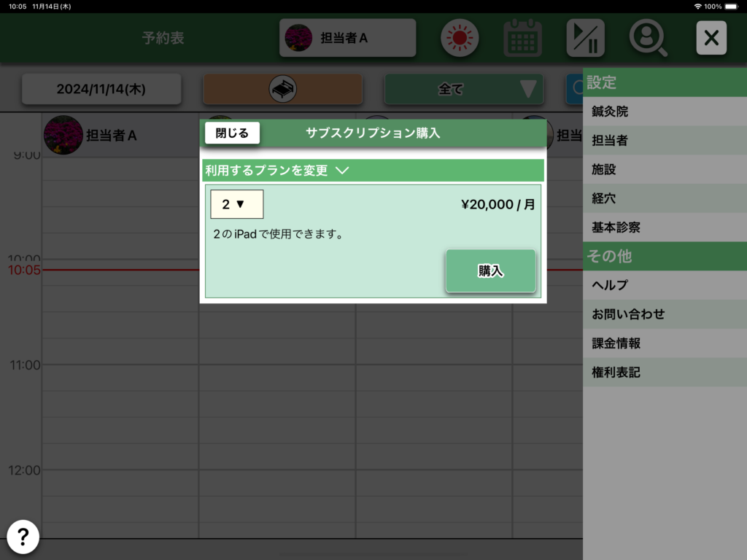Tap the 2024/11/14(木) date button

101,89
